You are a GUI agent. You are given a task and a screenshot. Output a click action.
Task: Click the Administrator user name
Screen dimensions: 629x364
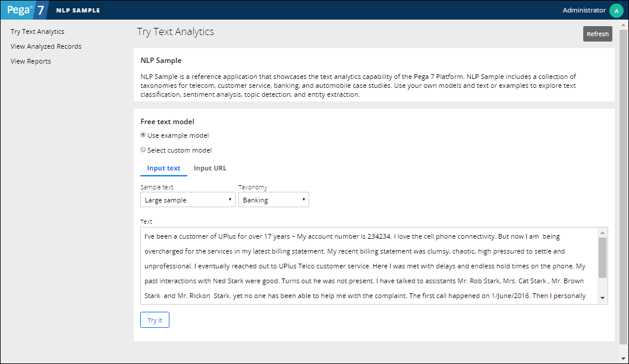584,11
